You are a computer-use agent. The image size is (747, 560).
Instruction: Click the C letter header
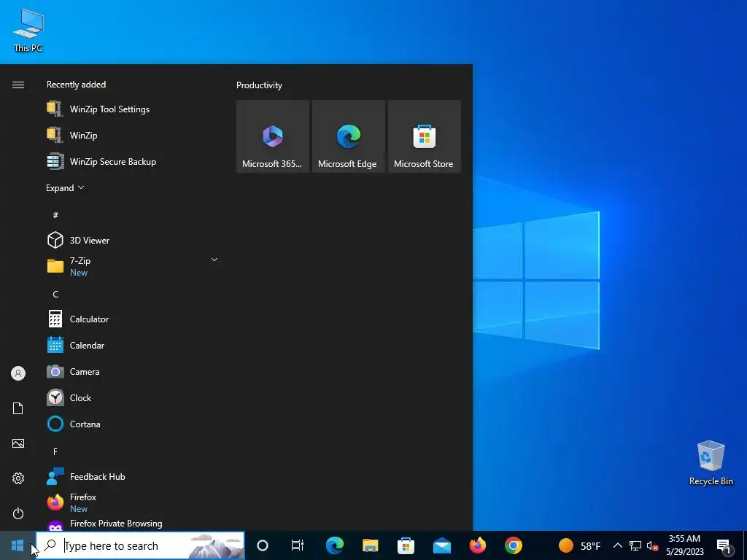tap(55, 294)
